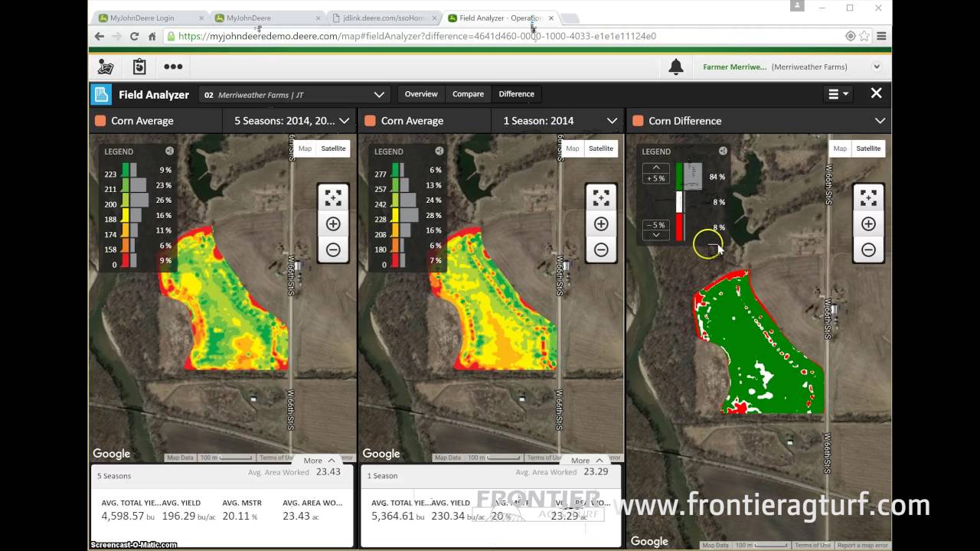Go to the browser home page

coord(152,36)
